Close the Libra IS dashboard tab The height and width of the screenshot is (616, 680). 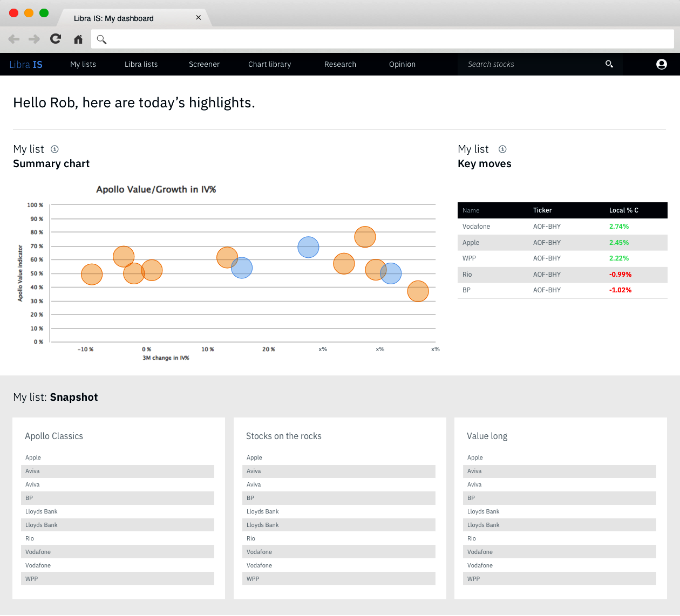tap(199, 18)
